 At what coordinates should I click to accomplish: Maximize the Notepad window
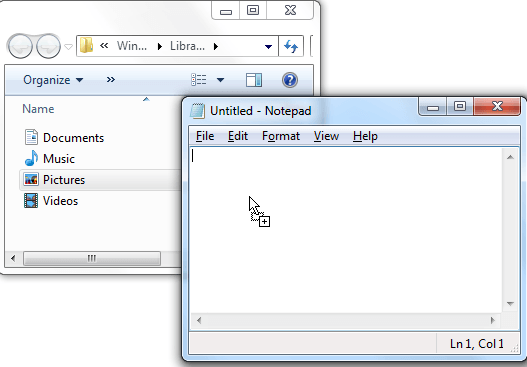click(460, 107)
